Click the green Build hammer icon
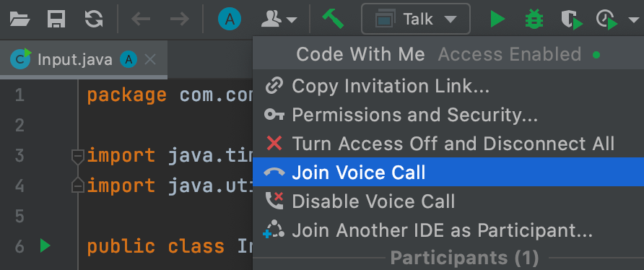Viewport: 644px width, 270px height. coord(333,19)
